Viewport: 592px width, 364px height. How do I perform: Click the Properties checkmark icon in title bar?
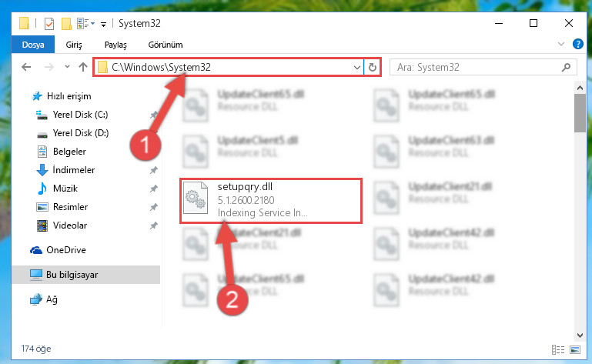pyautogui.click(x=49, y=24)
